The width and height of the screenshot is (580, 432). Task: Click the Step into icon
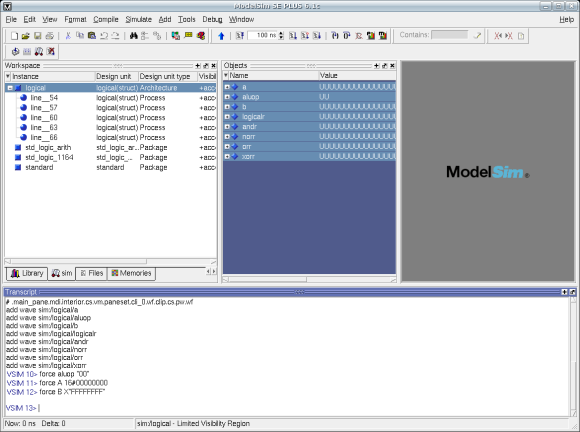[335, 36]
